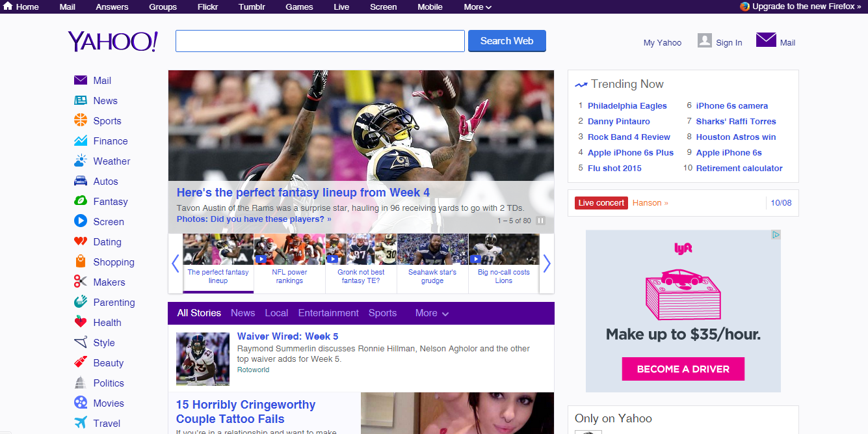This screenshot has width=868, height=434.
Task: Switch to the Entertainment stories tab
Action: [x=328, y=313]
